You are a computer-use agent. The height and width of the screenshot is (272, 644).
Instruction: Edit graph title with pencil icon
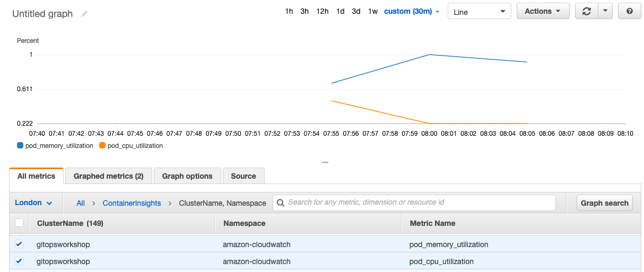point(84,14)
